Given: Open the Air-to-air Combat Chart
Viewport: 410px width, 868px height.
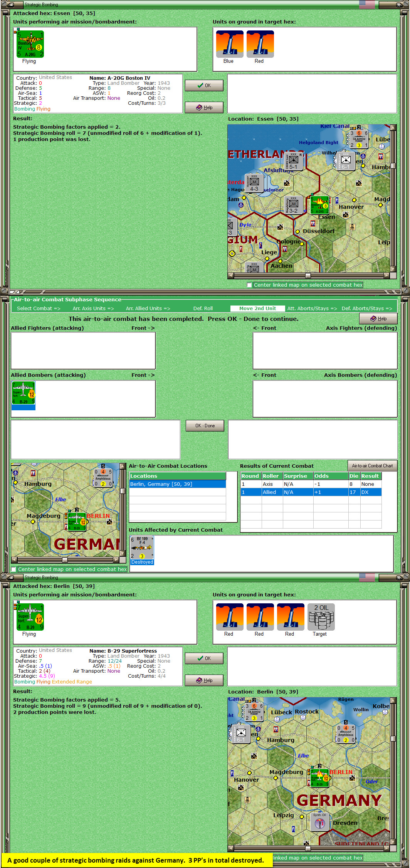Looking at the screenshot, I should point(372,465).
